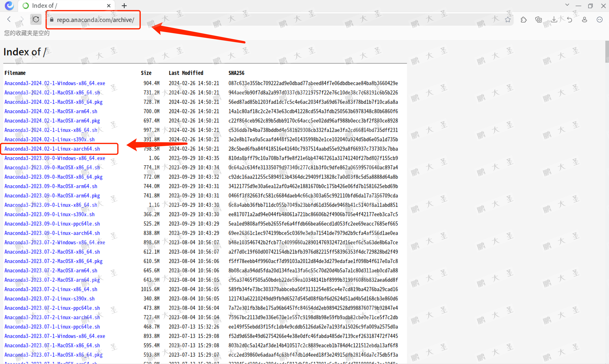
Task: Click the bookmark star icon
Action: point(508,20)
